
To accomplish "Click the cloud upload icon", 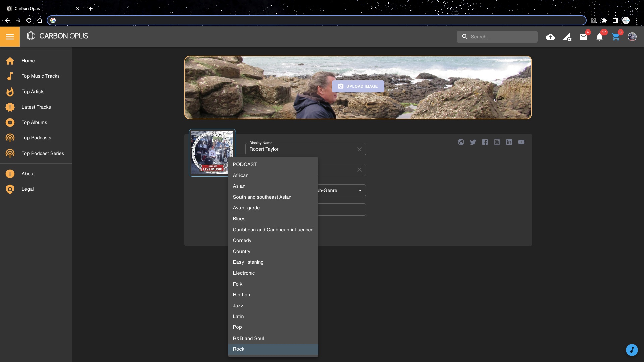I will 550,37.
